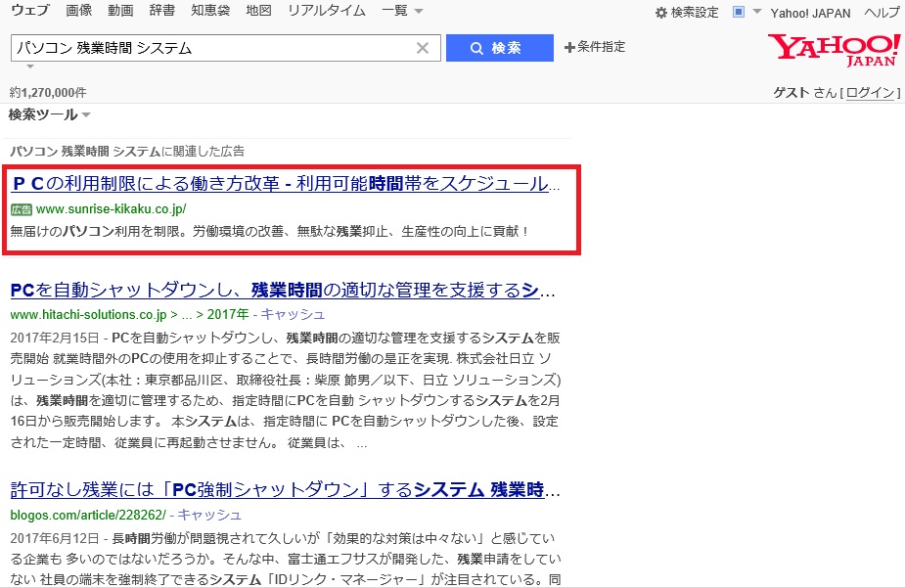The width and height of the screenshot is (905, 588).
Task: Open the キャッシュ link for hitachi-solutions result
Action: [293, 314]
